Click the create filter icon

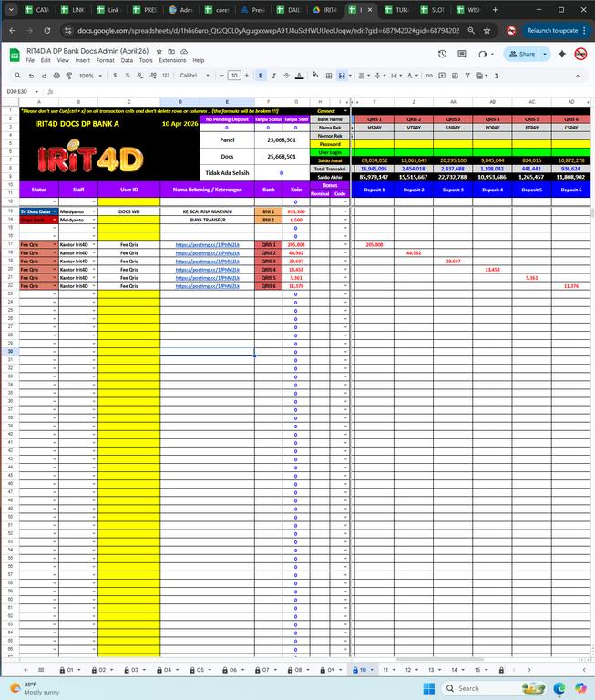pos(467,76)
